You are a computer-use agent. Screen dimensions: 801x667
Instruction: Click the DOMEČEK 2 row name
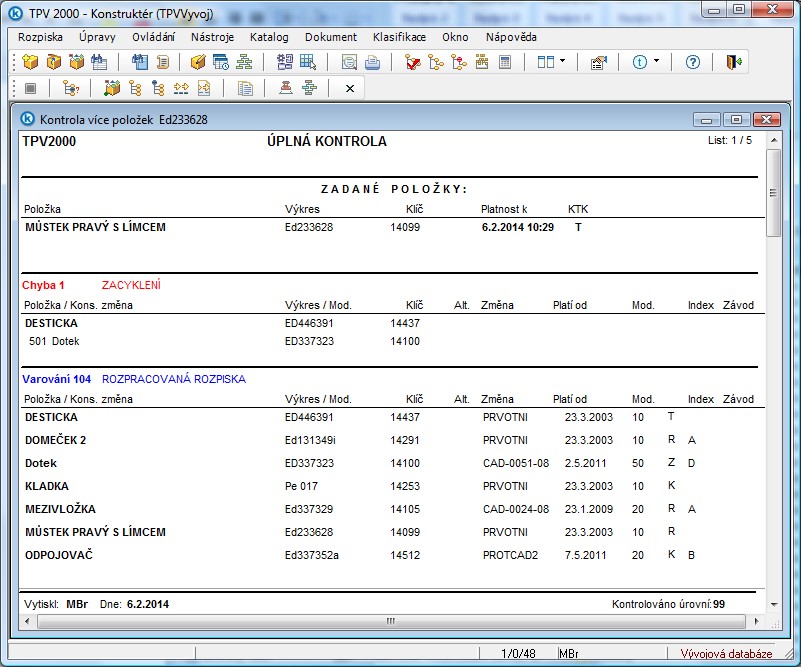coord(56,440)
